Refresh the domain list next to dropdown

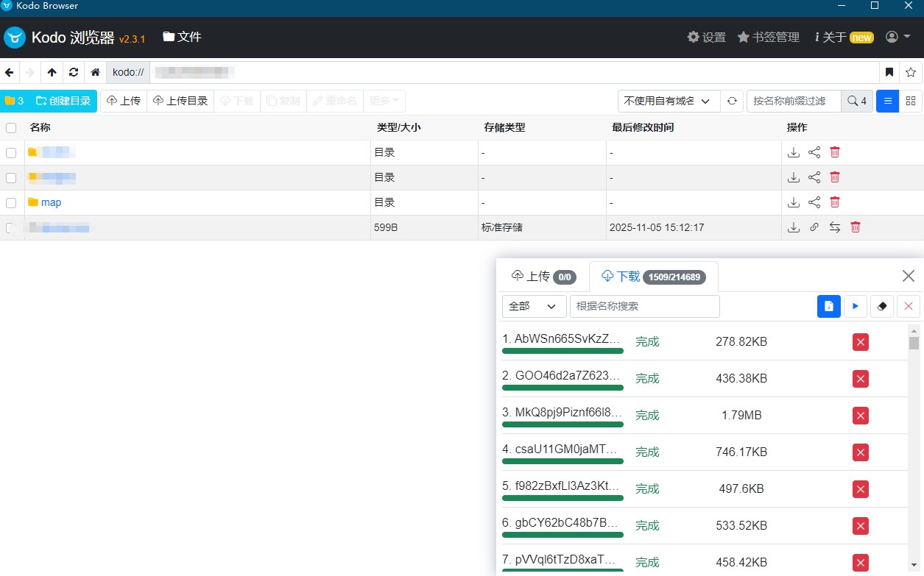[732, 101]
